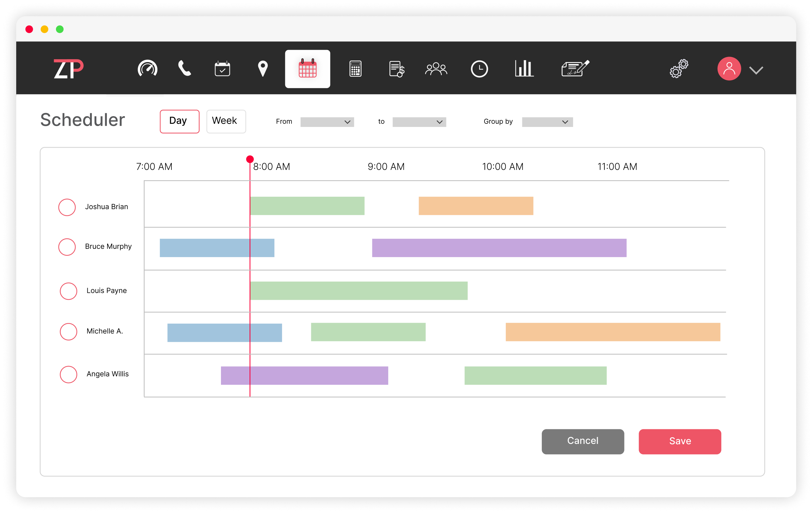Open the calculator icon
The image size is (812, 513).
(355, 68)
